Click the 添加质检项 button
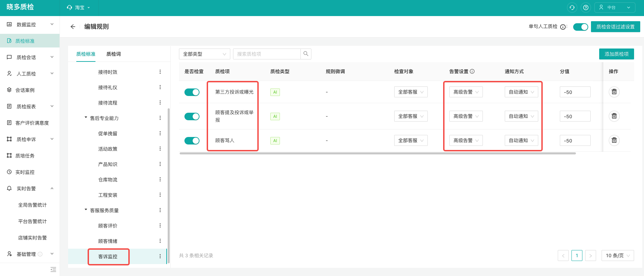This screenshot has width=644, height=276. click(617, 54)
